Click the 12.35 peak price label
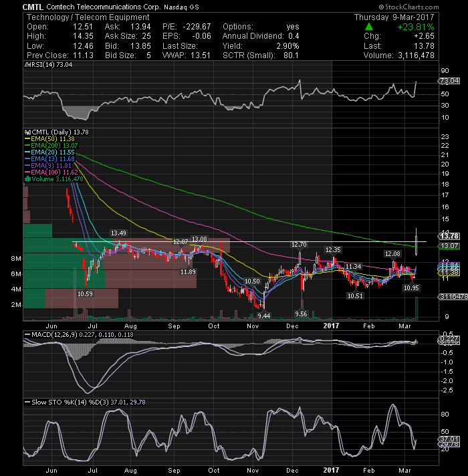 click(333, 250)
